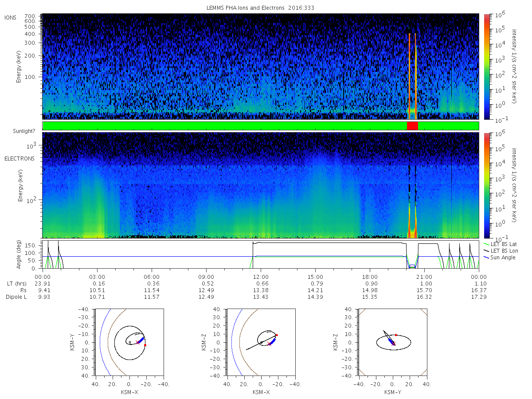Select the 'ELECTRONS' panel label
Viewport: 532px width, 399px height.
19,158
